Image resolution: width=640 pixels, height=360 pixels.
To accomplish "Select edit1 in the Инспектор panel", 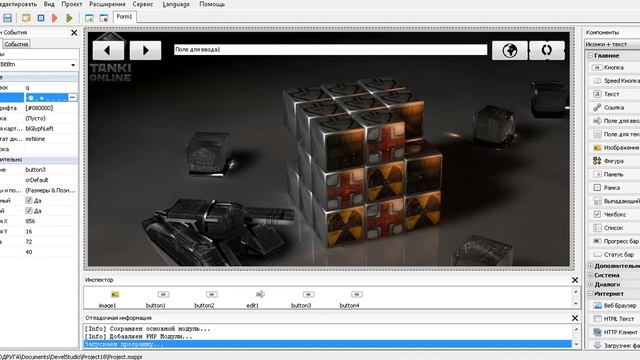I will pyautogui.click(x=253, y=299).
